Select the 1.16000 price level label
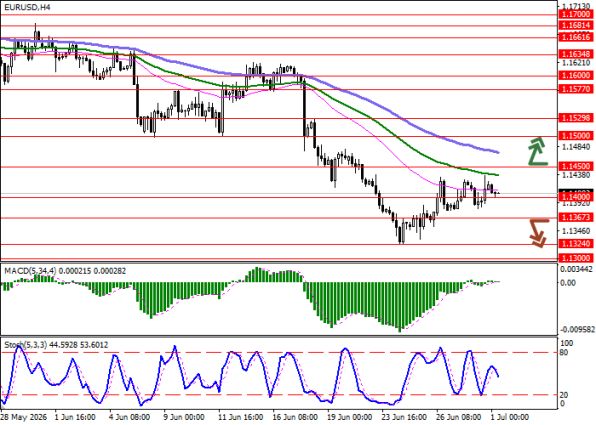 point(576,76)
